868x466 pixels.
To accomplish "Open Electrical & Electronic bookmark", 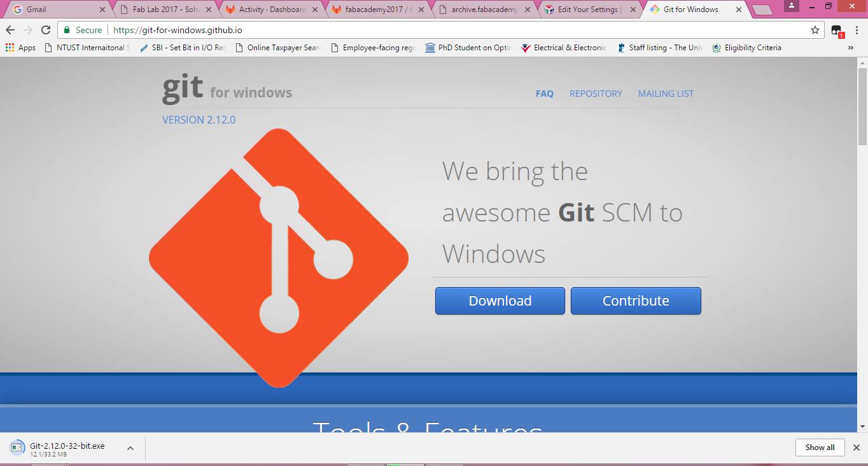I will pos(564,48).
